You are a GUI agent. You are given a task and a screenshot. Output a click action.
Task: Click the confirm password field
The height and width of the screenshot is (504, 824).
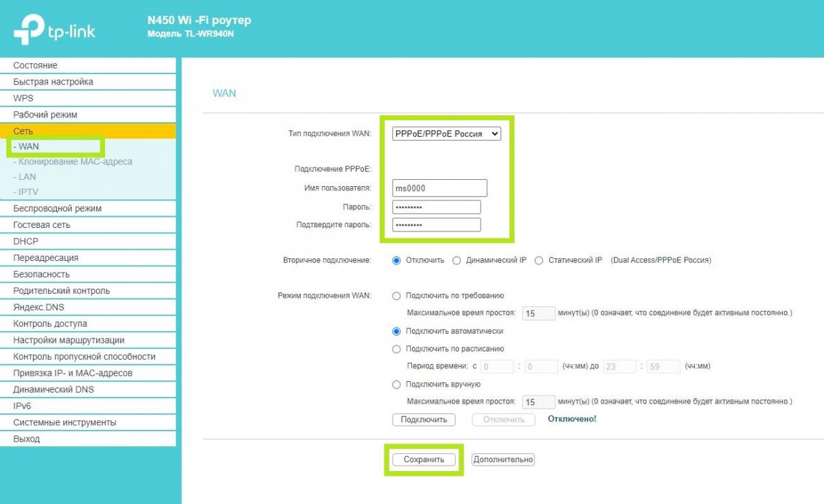[436, 225]
